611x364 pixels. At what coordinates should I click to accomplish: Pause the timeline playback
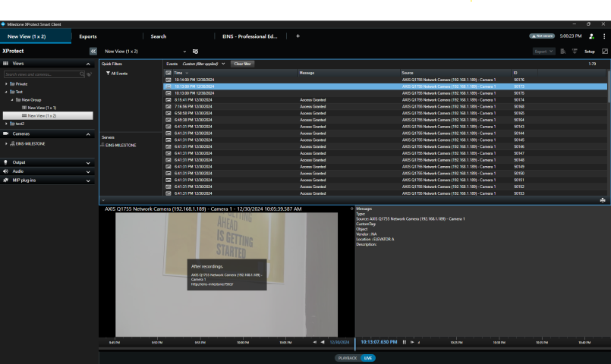(x=404, y=342)
